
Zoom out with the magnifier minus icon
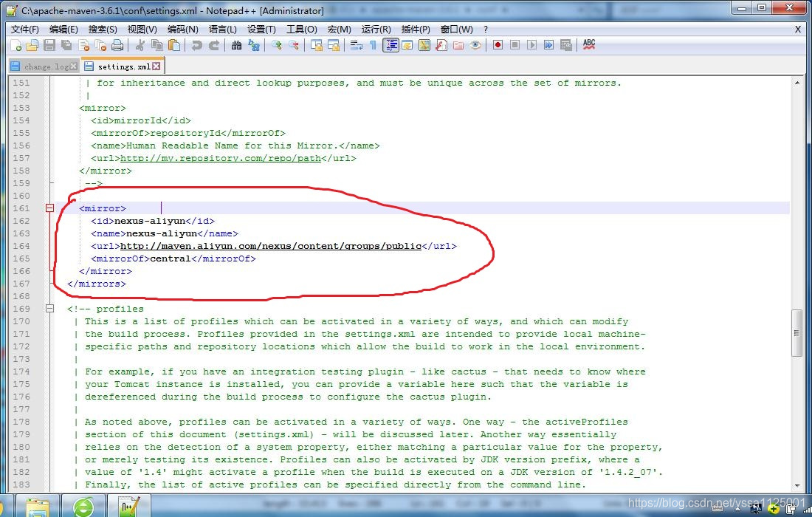[293, 46]
